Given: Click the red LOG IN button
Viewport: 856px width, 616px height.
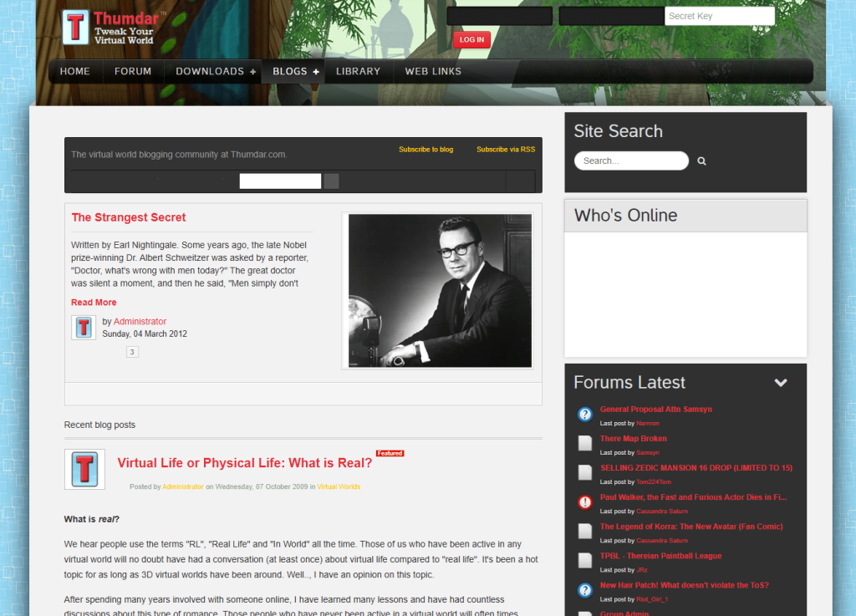Looking at the screenshot, I should 471,39.
